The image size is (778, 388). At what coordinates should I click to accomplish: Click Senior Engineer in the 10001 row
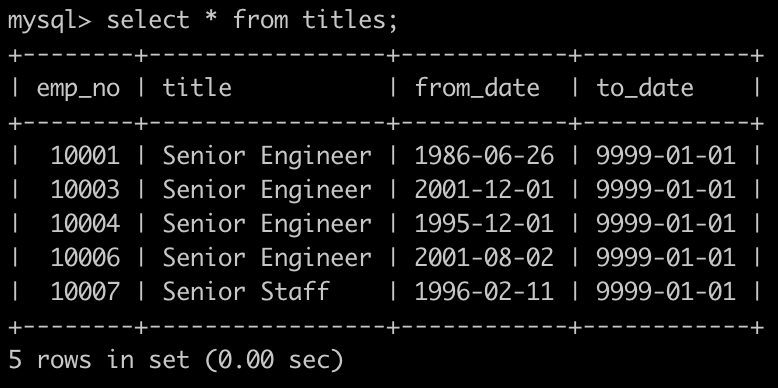pyautogui.click(x=267, y=157)
